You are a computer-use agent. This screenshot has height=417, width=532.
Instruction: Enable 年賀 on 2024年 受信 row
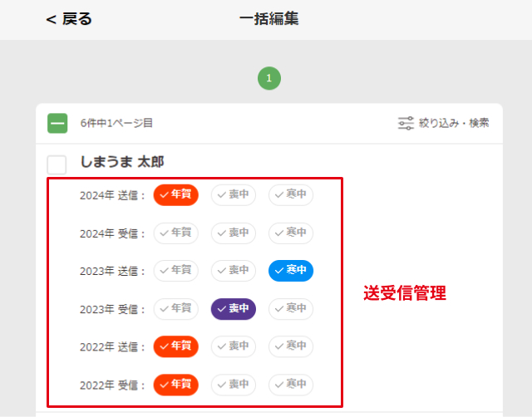175,233
